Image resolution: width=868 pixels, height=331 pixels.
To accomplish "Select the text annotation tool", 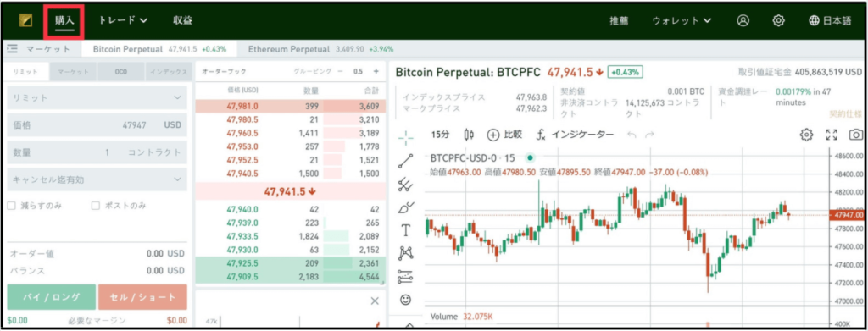I will point(406,230).
